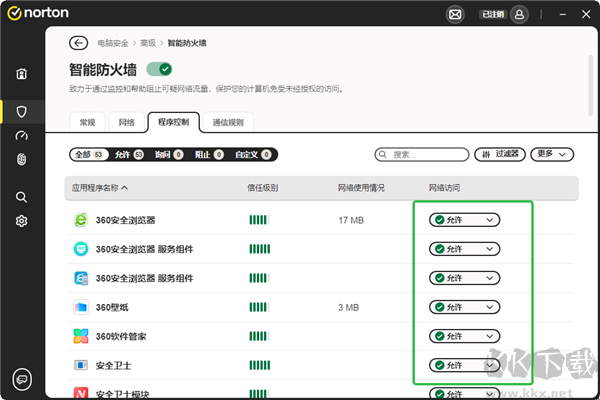Select the 全部 53 filter pill

tap(90, 155)
